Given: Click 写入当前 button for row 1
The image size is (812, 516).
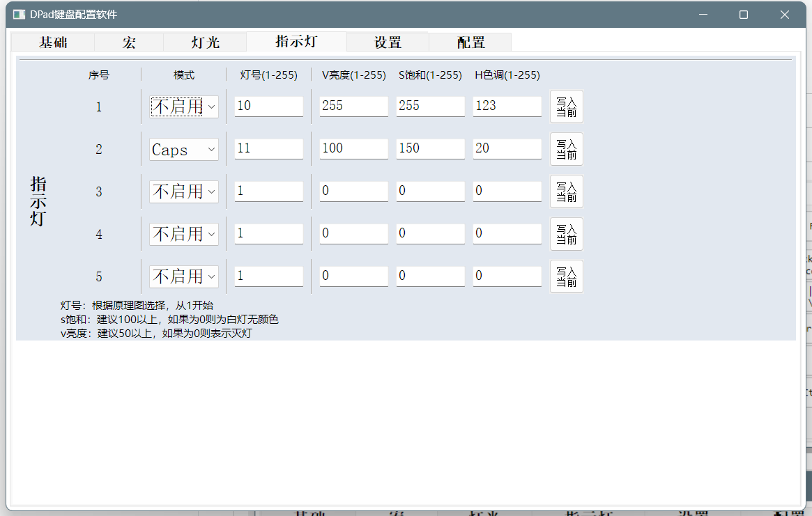Looking at the screenshot, I should tap(567, 107).
